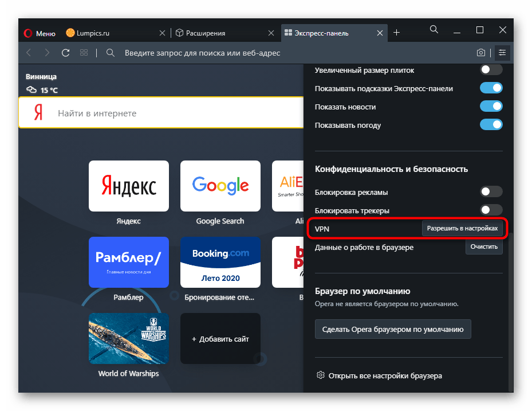
Task: Go back with the left arrow
Action: point(29,53)
